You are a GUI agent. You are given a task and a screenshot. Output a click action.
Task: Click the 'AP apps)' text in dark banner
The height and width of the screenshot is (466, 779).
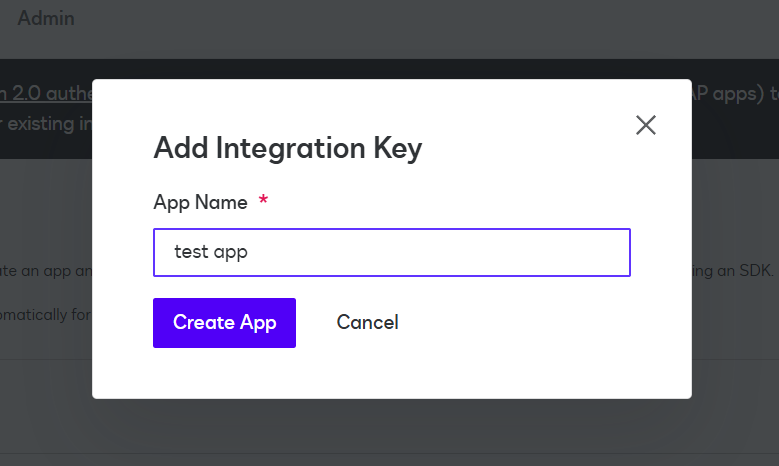[x=728, y=93]
